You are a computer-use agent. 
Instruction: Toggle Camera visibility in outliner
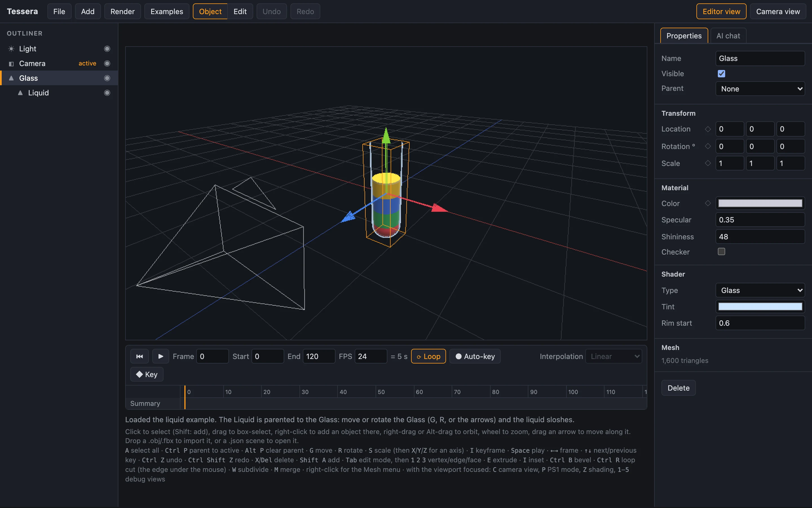click(x=107, y=63)
